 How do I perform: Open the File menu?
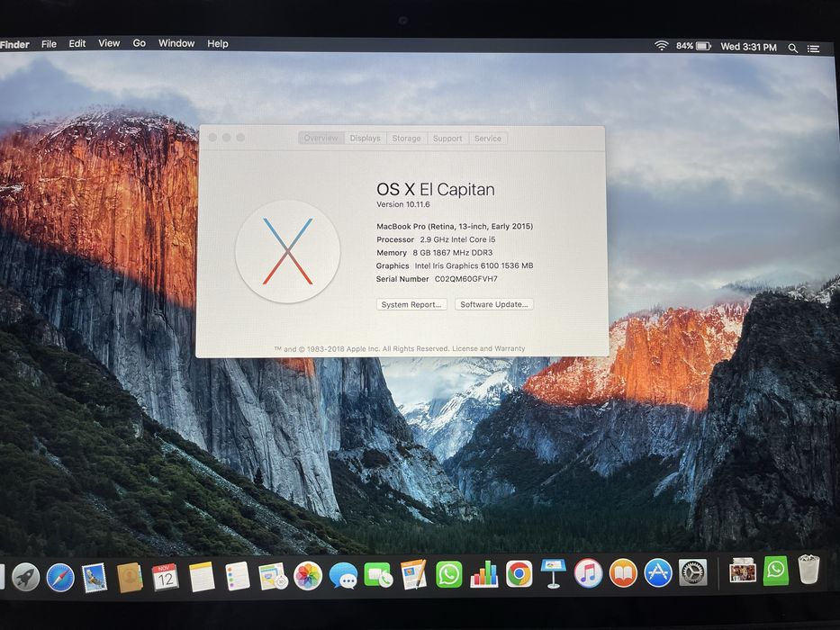pos(49,44)
